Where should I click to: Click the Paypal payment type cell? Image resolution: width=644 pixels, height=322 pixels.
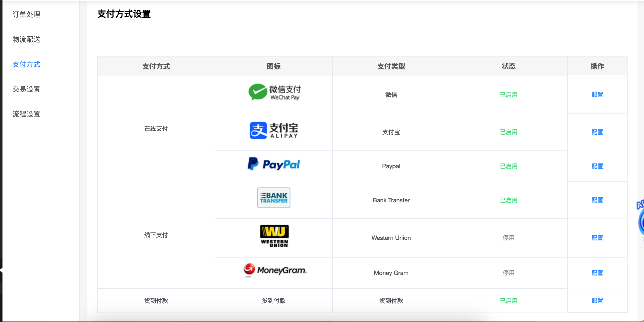click(x=391, y=166)
